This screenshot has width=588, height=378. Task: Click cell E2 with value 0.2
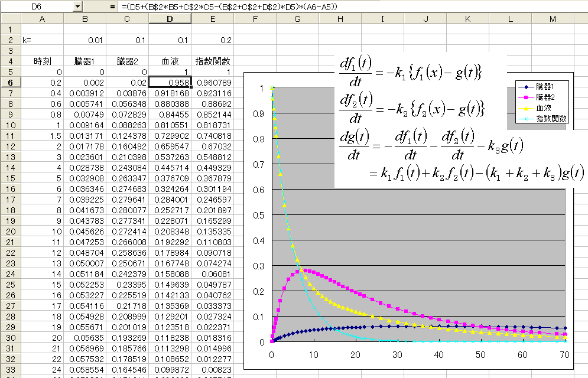(x=213, y=40)
